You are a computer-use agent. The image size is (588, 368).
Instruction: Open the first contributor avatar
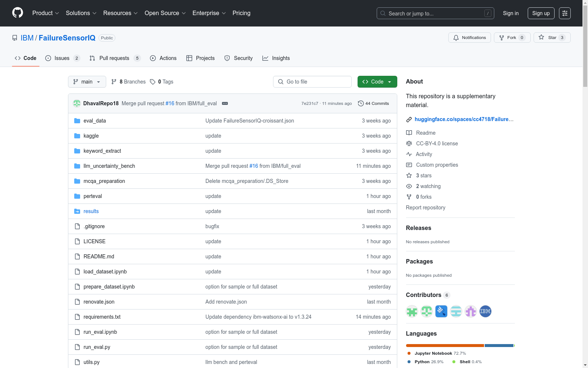tap(412, 311)
